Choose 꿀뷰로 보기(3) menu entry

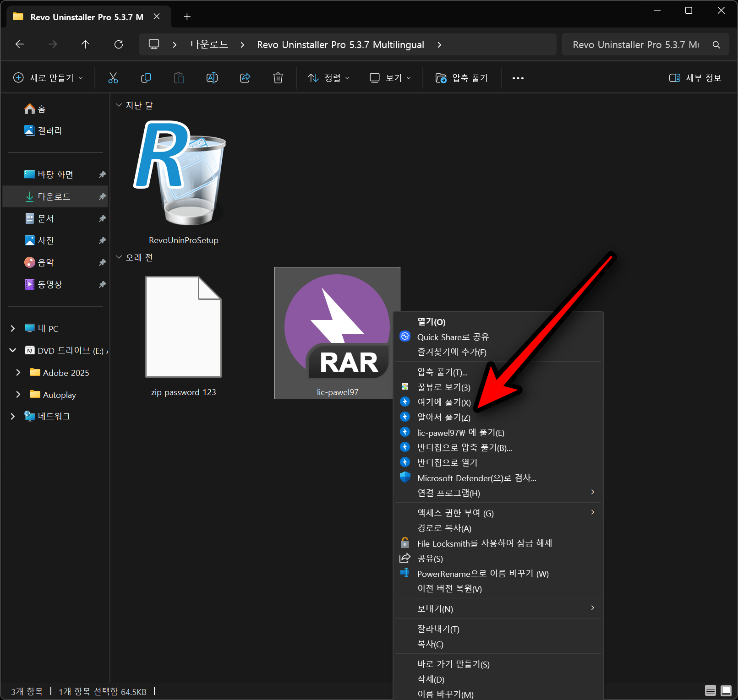pos(498,387)
